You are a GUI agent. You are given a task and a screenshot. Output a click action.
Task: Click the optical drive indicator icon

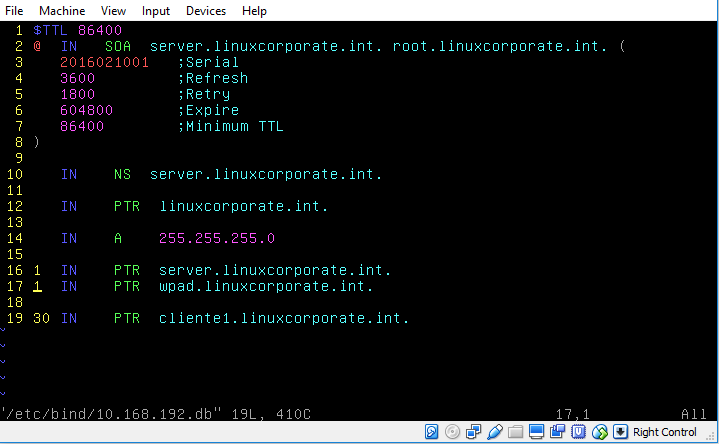coord(452,432)
